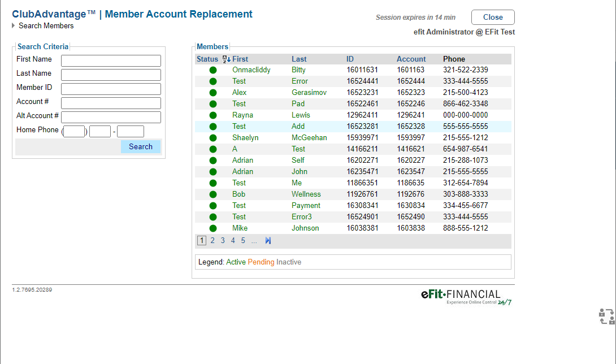Select last name Gerasimov in the list
The width and height of the screenshot is (616, 364).
(309, 92)
